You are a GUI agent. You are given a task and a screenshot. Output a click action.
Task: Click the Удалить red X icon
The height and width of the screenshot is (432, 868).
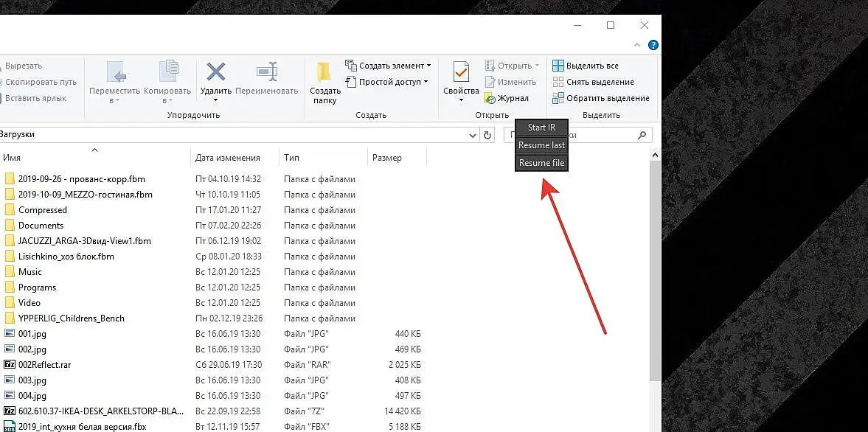point(216,72)
